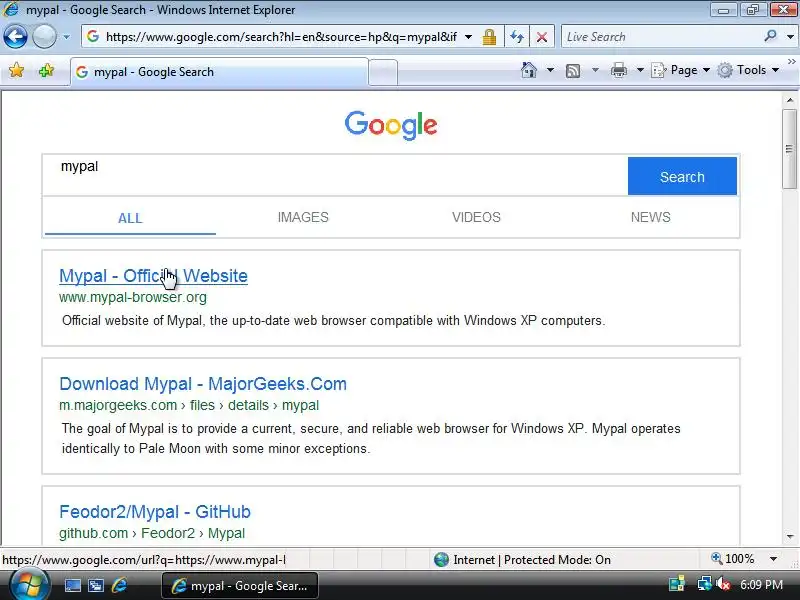This screenshot has width=800, height=600.
Task: Select mypal - Google Search taskbar button
Action: coord(240,585)
